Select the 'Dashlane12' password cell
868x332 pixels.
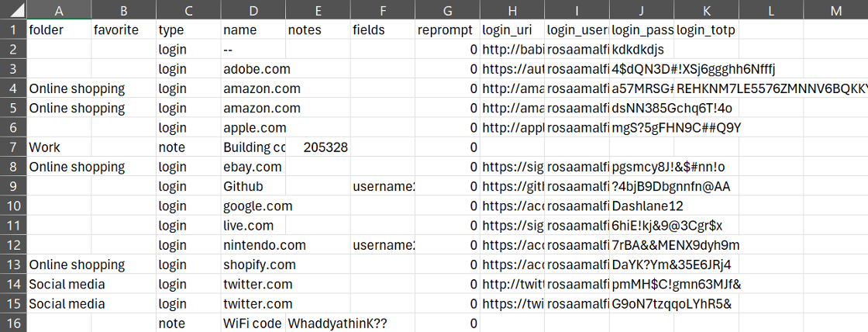pyautogui.click(x=641, y=206)
